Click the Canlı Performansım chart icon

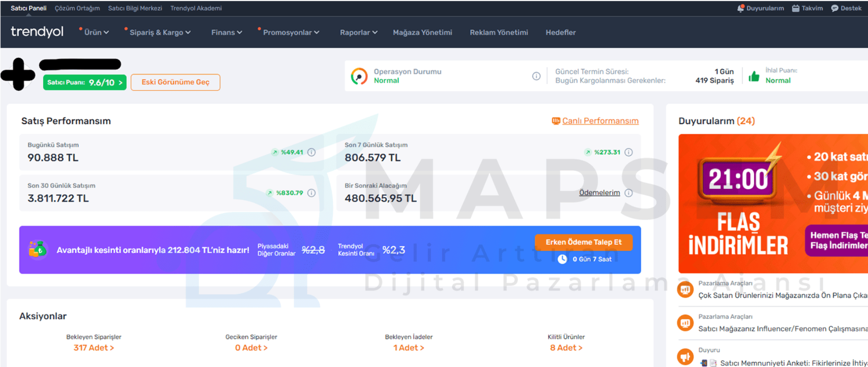(556, 121)
